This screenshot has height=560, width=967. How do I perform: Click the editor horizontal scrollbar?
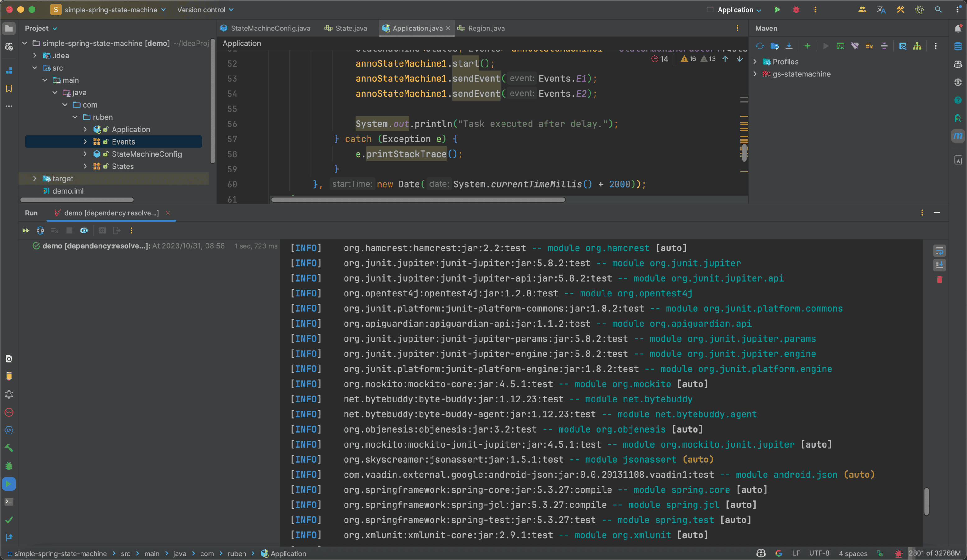pos(418,200)
